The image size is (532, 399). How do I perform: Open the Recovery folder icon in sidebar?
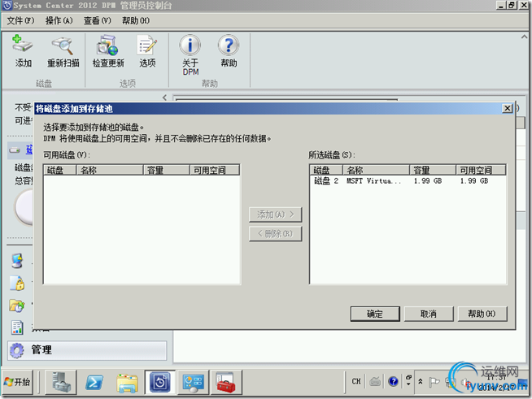point(16,306)
